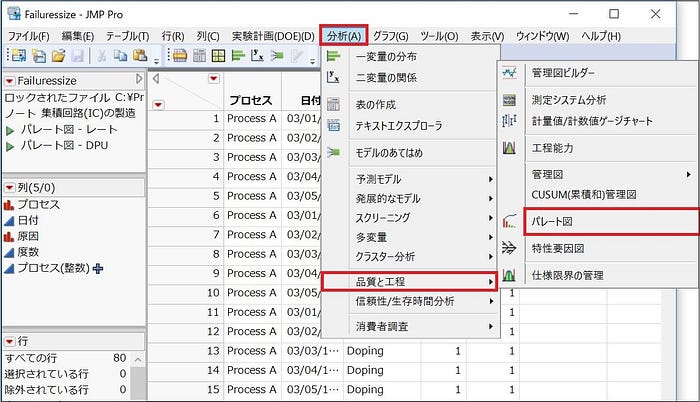Open the 編集(E) menu
Image resolution: width=700 pixels, height=402 pixels.
(78, 36)
